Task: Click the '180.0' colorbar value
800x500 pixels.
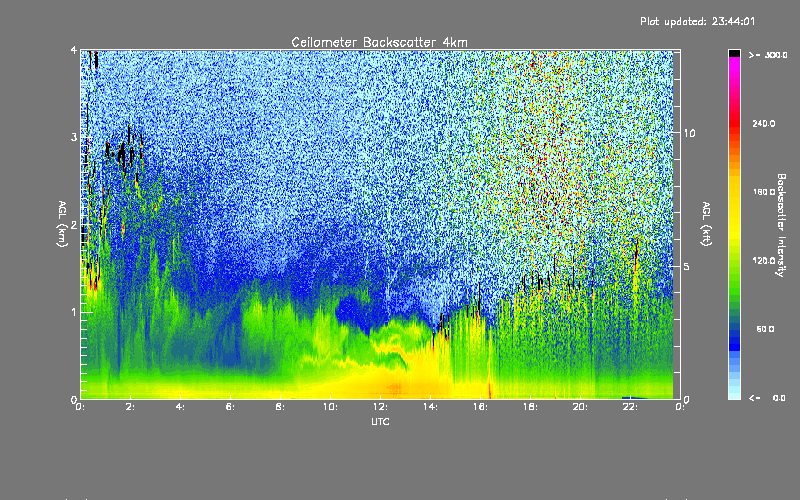Action: point(764,192)
